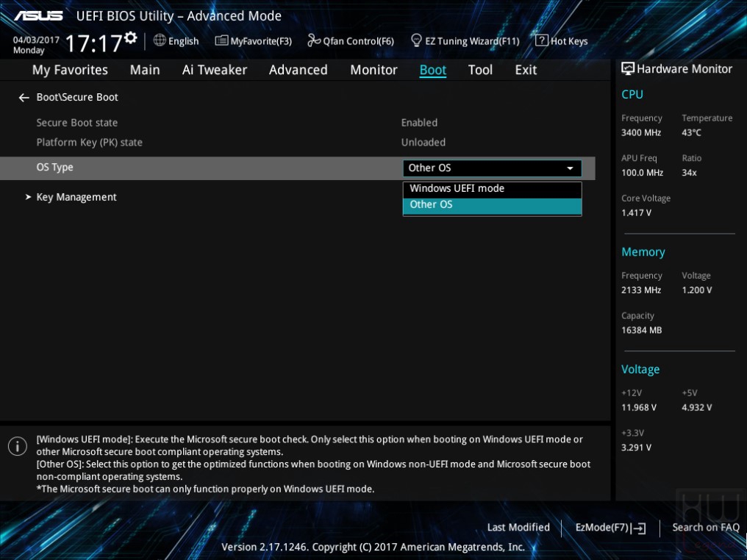Switch to EzMode(F7)

(610, 528)
